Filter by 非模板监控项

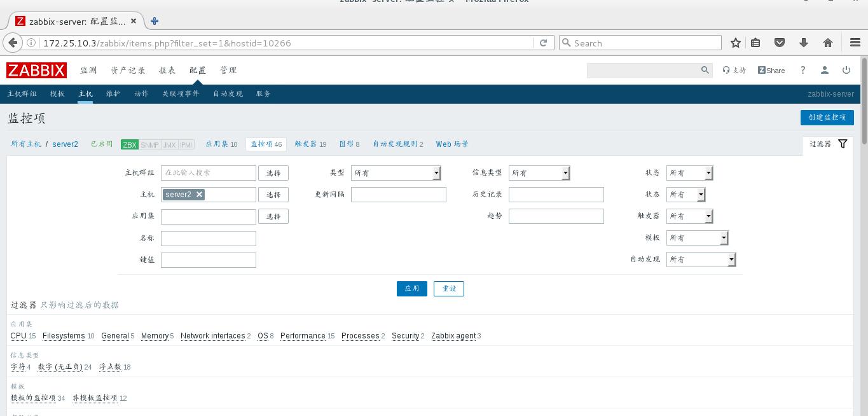pos(95,398)
